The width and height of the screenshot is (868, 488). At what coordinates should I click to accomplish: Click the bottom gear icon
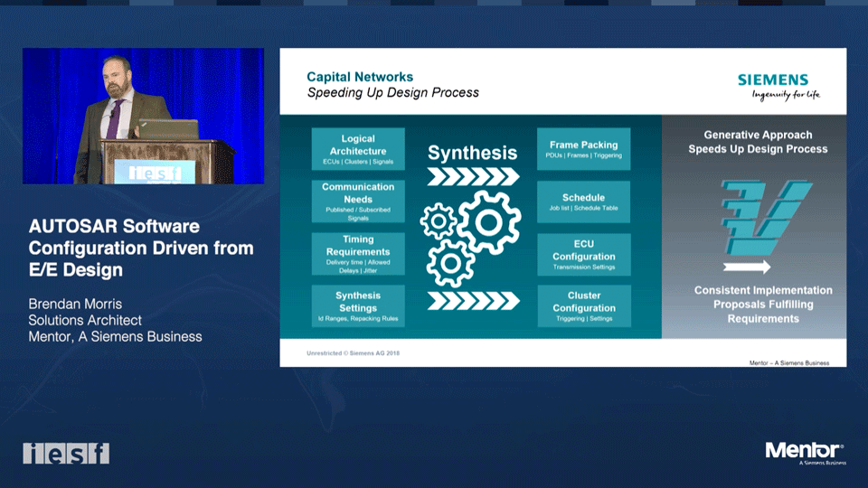pyautogui.click(x=450, y=263)
